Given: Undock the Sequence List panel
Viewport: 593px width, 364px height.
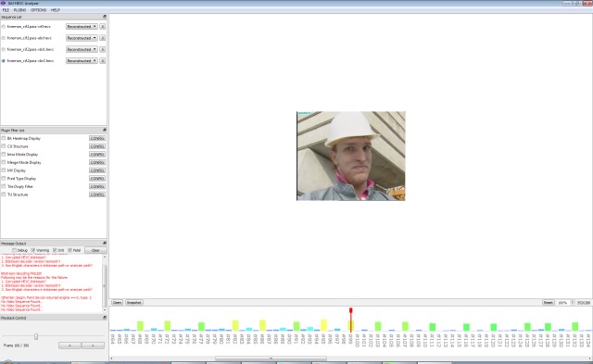Looking at the screenshot, I should pyautogui.click(x=105, y=17).
